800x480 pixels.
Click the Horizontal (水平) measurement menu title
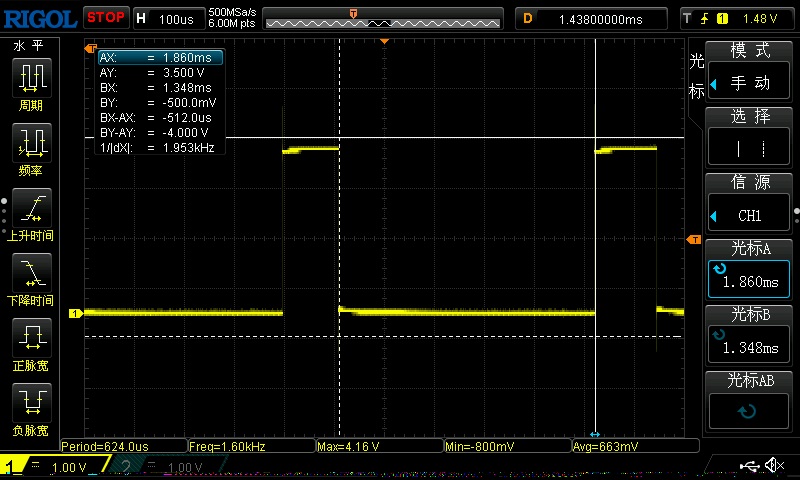29,46
